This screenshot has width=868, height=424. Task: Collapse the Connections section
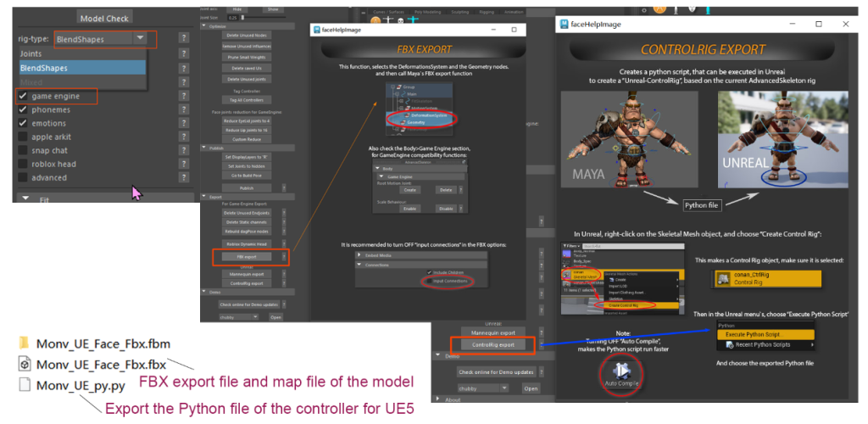[x=421, y=265]
